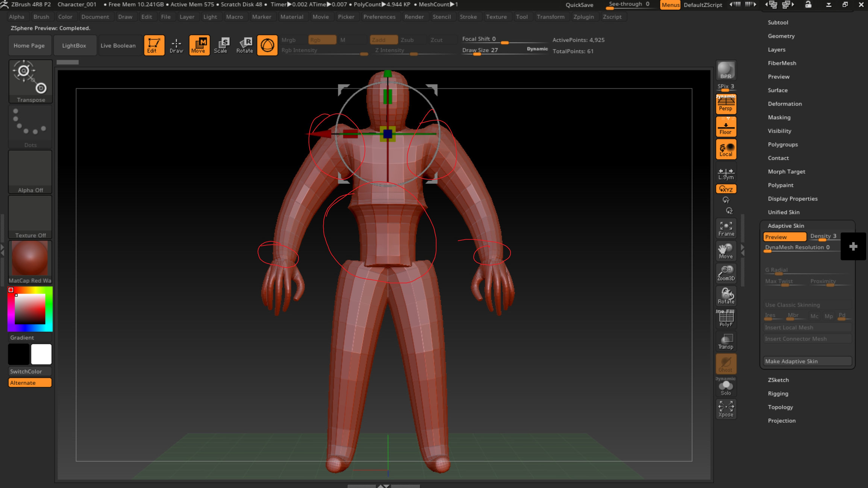The height and width of the screenshot is (488, 868).
Task: Toggle the Live Boolean mode
Action: (118, 45)
